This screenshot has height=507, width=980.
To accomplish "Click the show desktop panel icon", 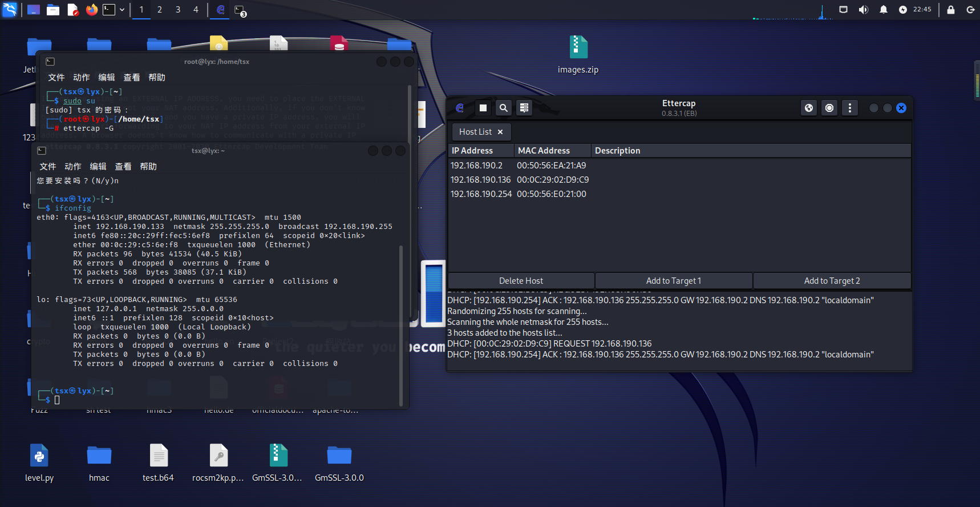I will (34, 10).
